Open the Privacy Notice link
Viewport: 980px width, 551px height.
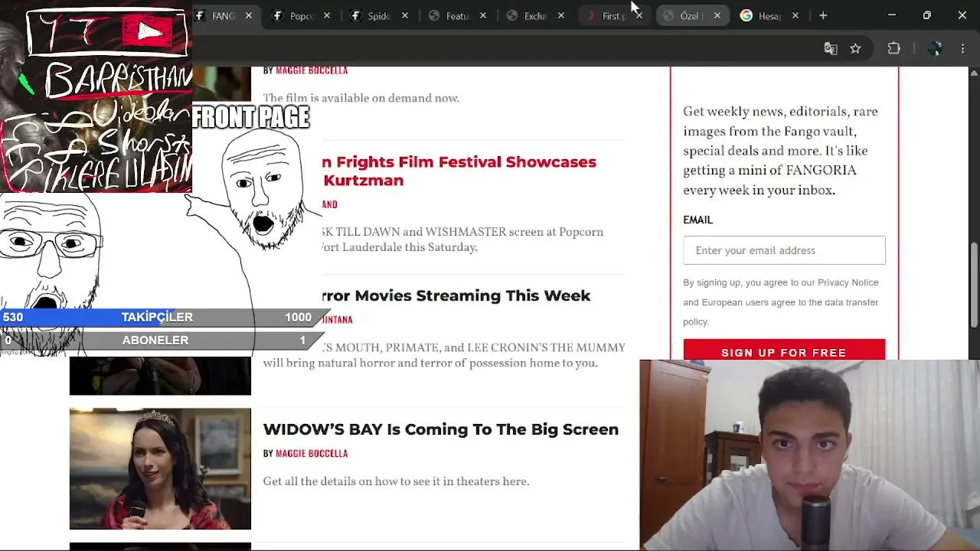pyautogui.click(x=848, y=282)
